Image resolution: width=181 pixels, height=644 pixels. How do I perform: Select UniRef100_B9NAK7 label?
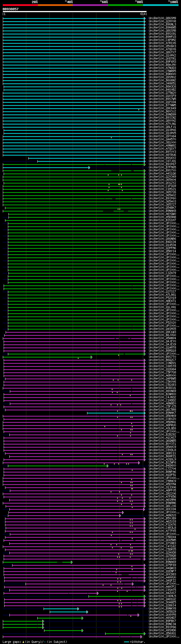pyautogui.click(x=162, y=413)
